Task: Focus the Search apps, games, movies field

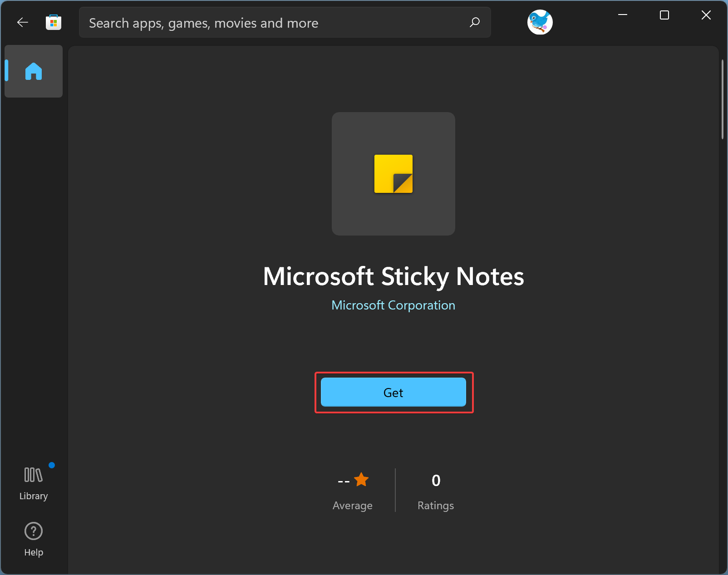Action: click(285, 22)
